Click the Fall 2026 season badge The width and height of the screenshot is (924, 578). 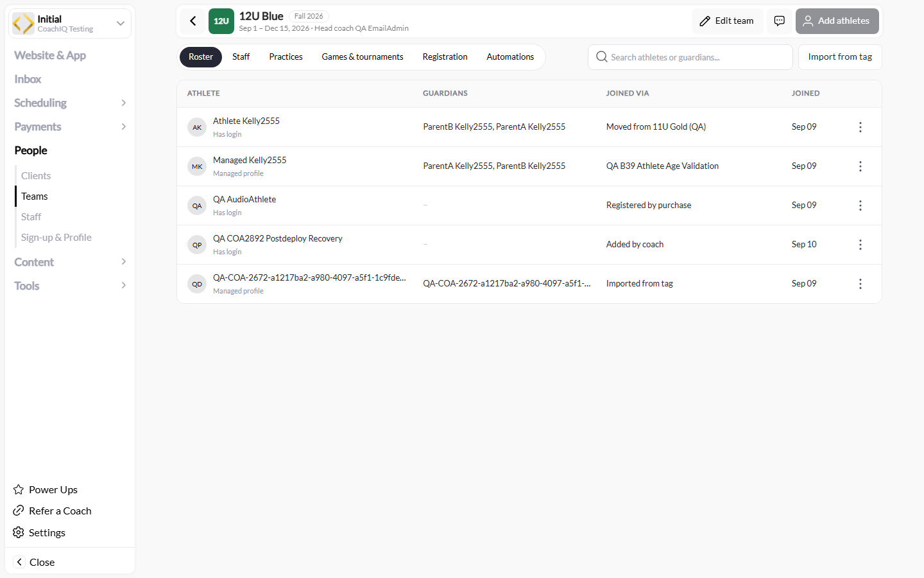point(309,16)
